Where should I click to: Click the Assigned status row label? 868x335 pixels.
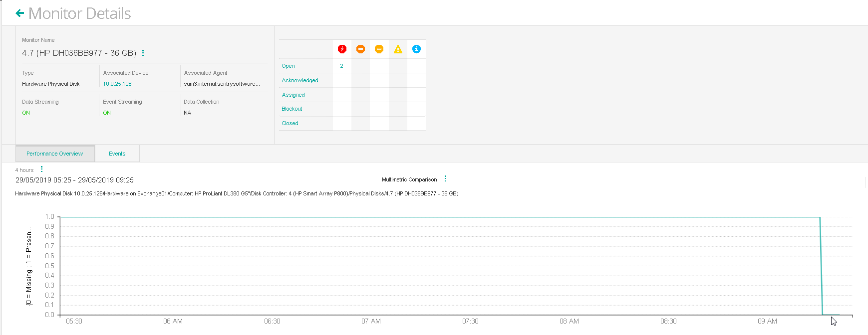[293, 95]
